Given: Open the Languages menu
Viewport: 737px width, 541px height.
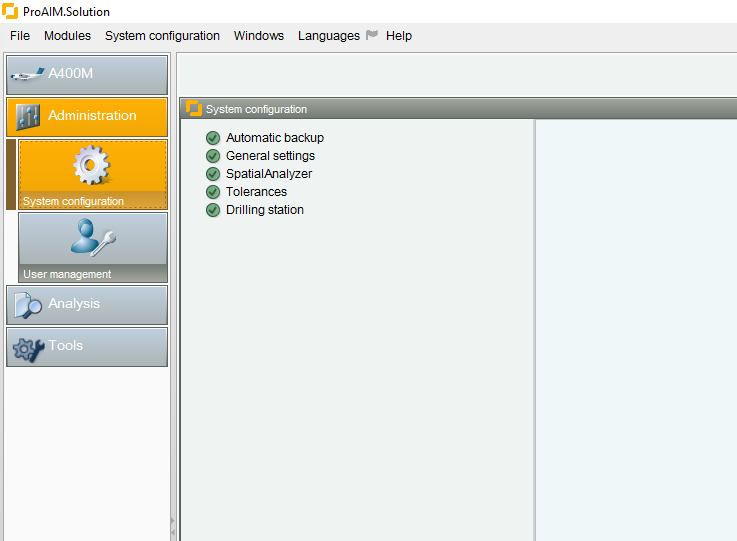Looking at the screenshot, I should [x=329, y=36].
